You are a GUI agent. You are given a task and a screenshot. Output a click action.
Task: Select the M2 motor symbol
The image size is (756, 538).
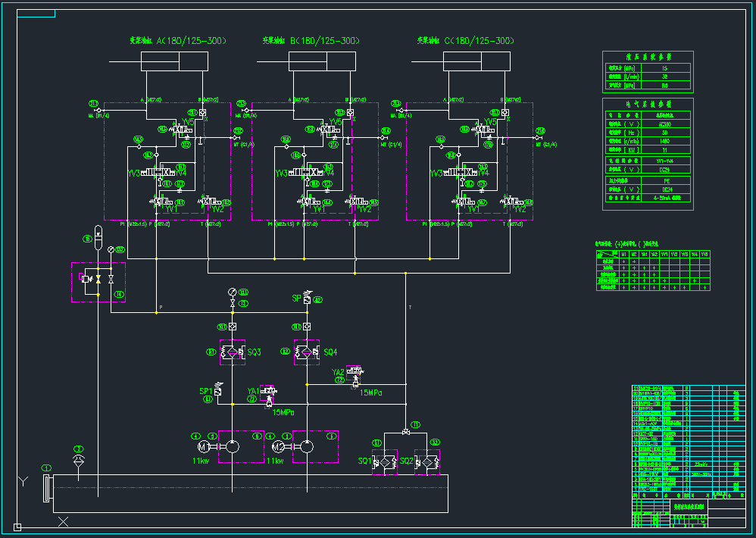[x=278, y=447]
